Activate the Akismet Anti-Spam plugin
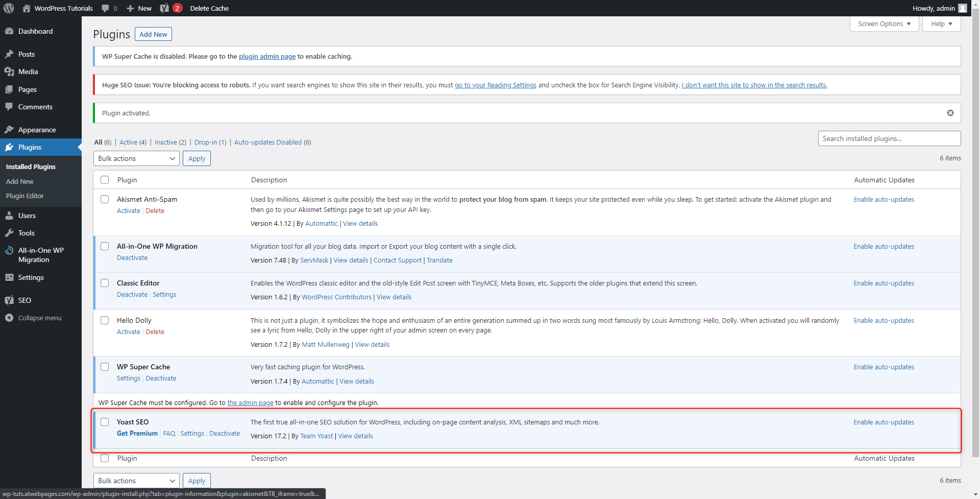The width and height of the screenshot is (980, 499). [x=129, y=210]
